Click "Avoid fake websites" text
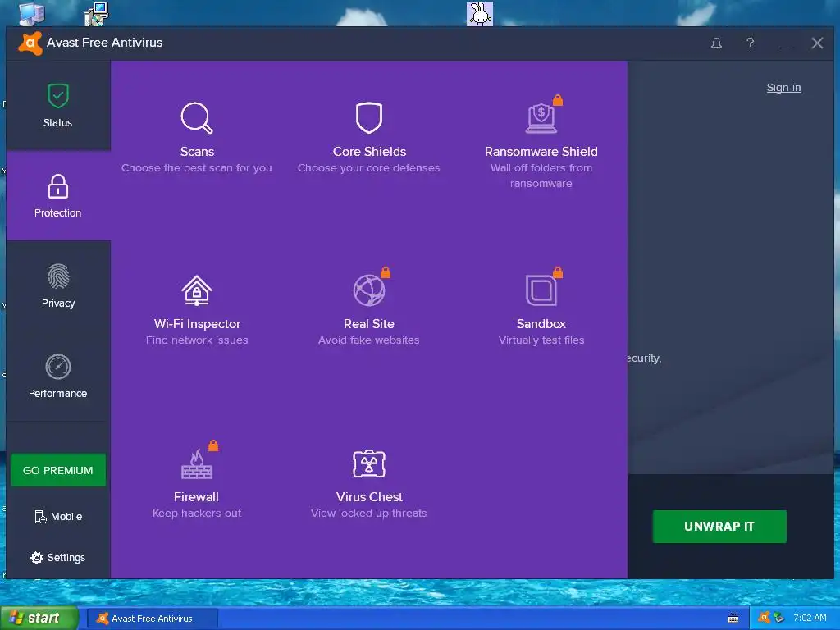 click(x=369, y=340)
